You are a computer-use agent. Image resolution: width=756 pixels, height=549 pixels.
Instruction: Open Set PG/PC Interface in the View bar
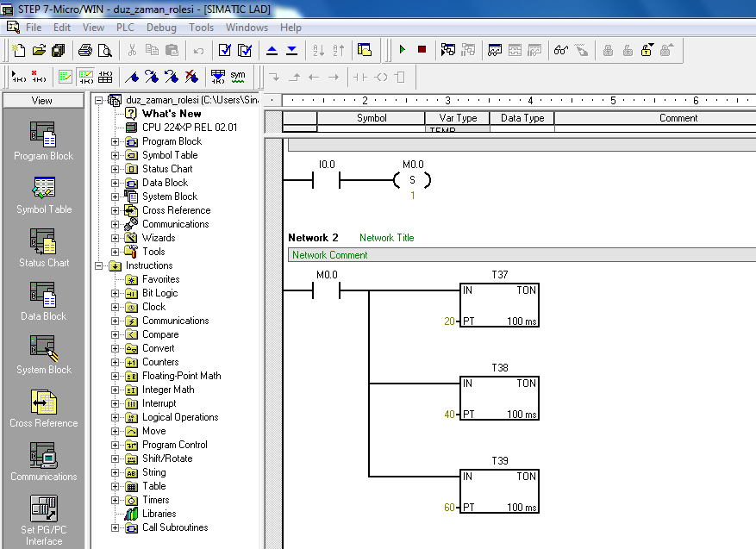tap(43, 521)
